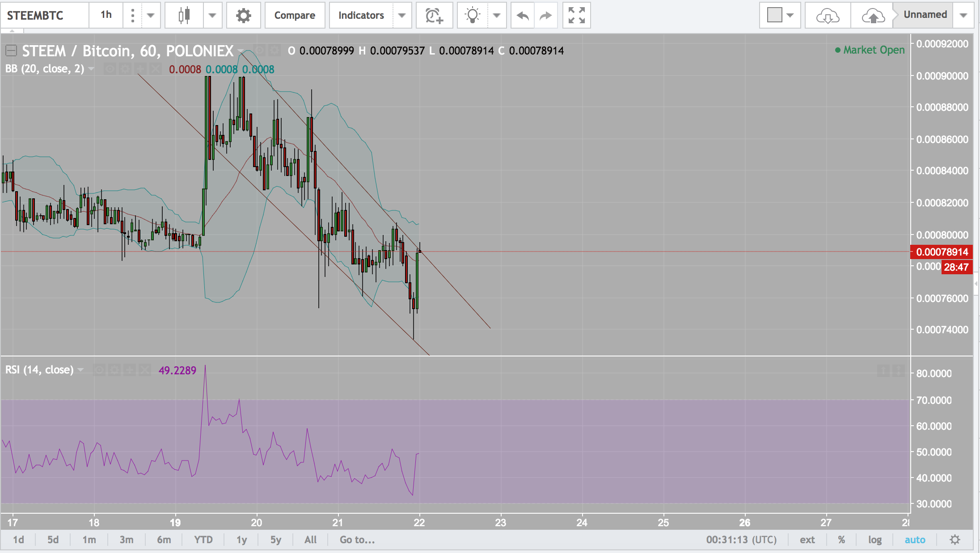Click the undo arrow icon
The height and width of the screenshot is (553, 980).
pos(522,16)
